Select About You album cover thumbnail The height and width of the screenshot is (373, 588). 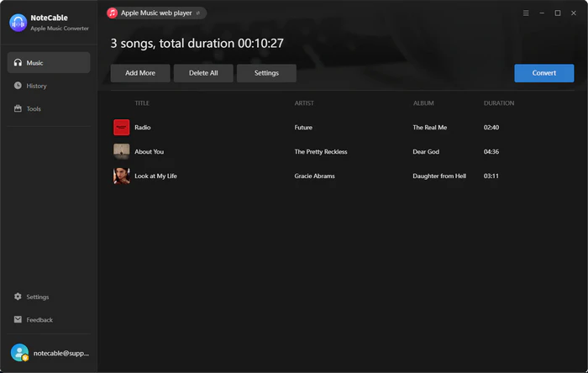pos(122,151)
